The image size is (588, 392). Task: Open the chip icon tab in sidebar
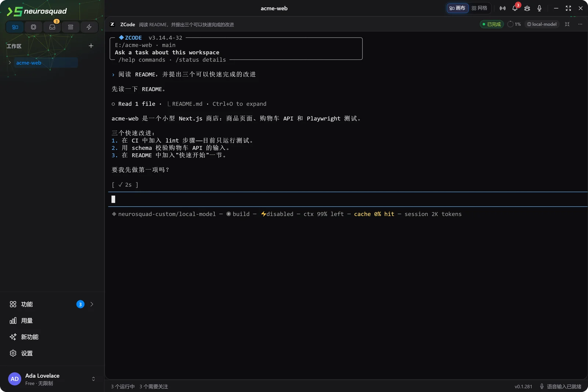point(33,27)
